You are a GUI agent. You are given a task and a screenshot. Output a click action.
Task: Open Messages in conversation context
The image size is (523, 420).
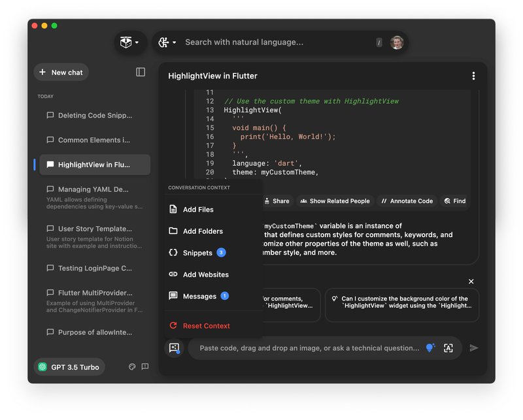tap(214, 296)
